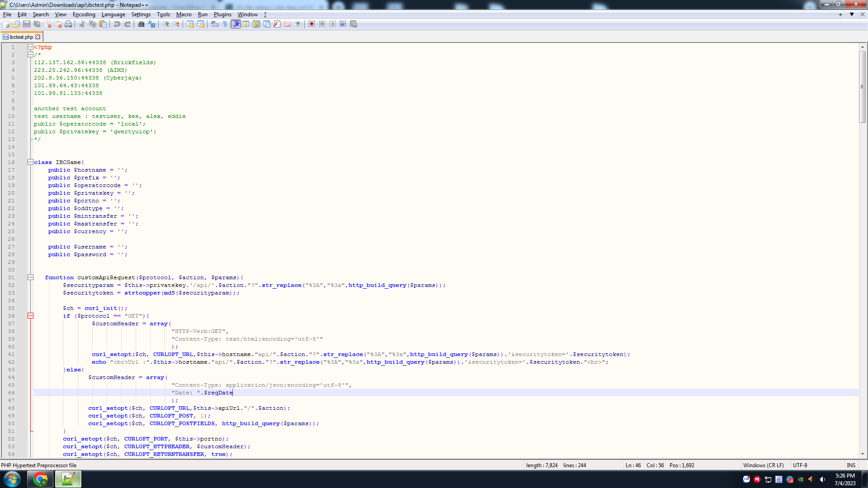
Task: Click line number 46 in margin
Action: [x=11, y=393]
